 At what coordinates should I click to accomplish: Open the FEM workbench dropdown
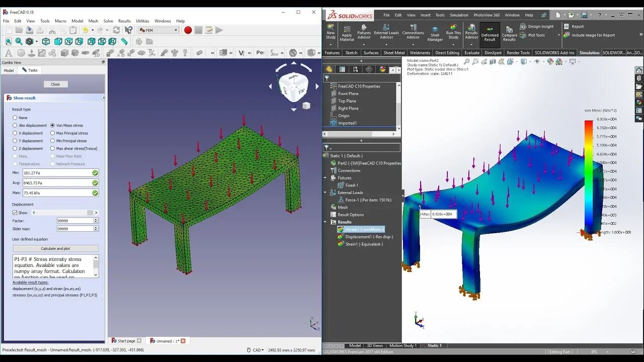tap(158, 30)
